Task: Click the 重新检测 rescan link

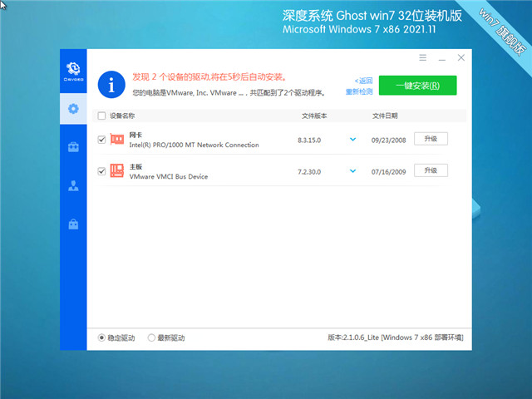Action: pos(358,91)
